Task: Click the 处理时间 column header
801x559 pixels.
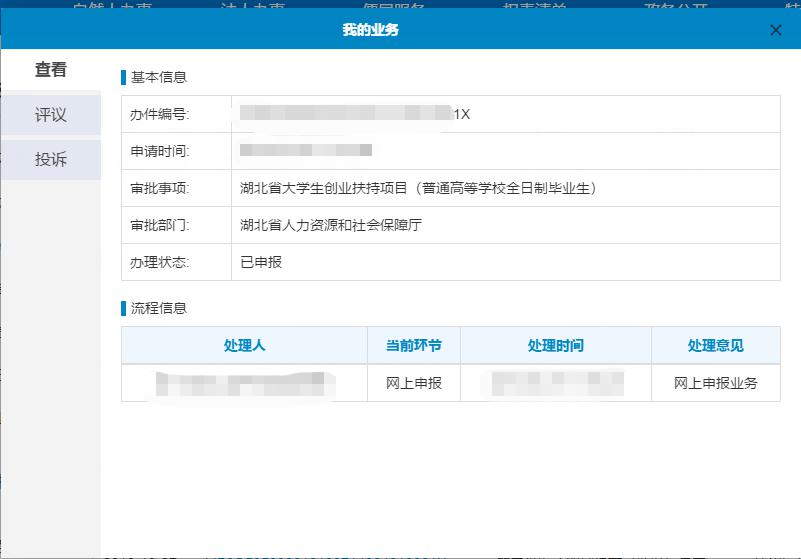Action: point(556,345)
